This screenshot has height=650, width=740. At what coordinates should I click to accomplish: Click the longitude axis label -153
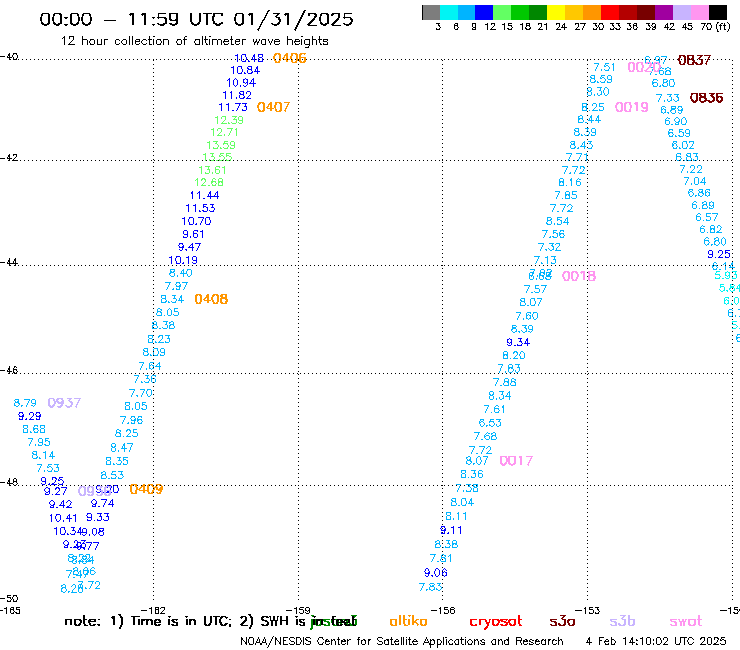(588, 610)
